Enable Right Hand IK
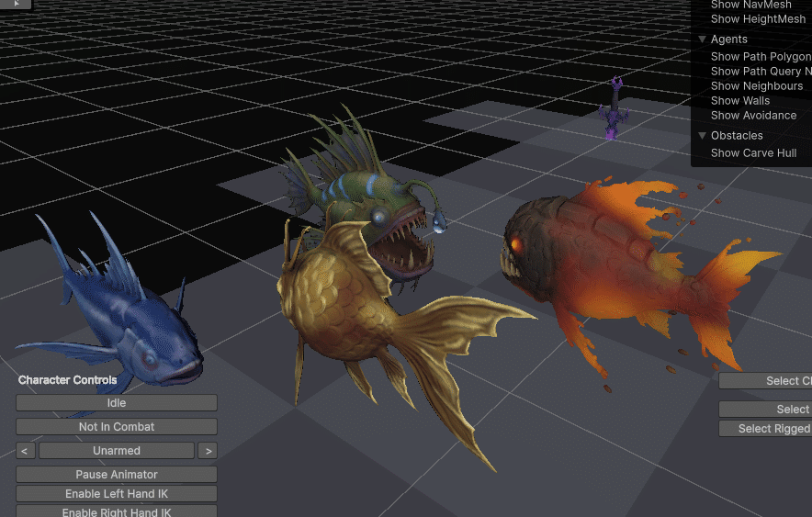 coord(117,511)
